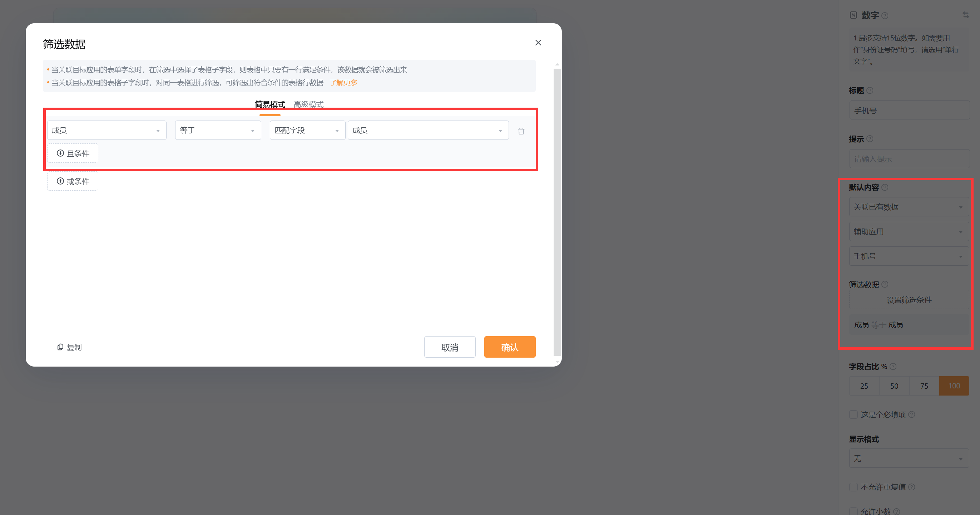980x515 pixels.
Task: Click the 设置筛选条件 button
Action: tap(909, 300)
